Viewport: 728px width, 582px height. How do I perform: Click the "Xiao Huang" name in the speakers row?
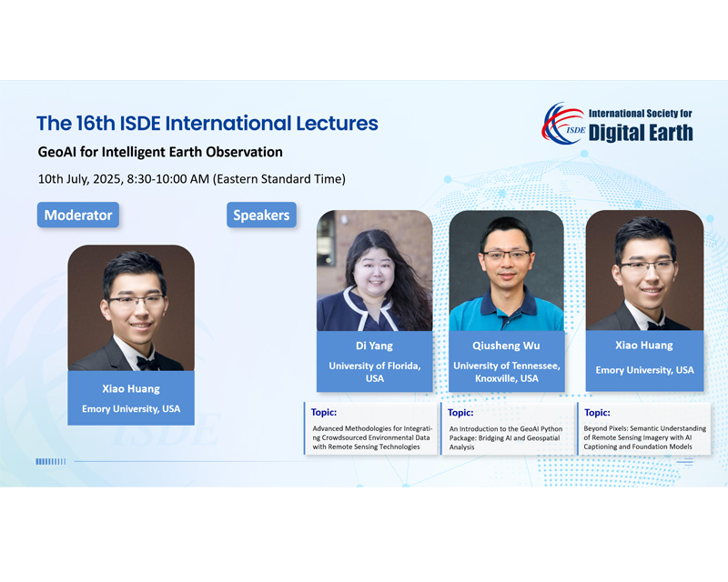[644, 346]
